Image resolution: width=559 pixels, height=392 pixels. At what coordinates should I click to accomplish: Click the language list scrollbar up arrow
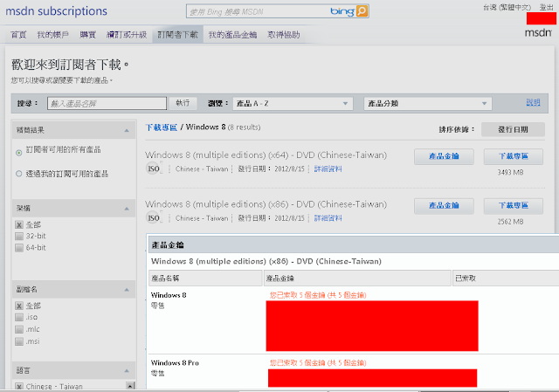[x=130, y=386]
